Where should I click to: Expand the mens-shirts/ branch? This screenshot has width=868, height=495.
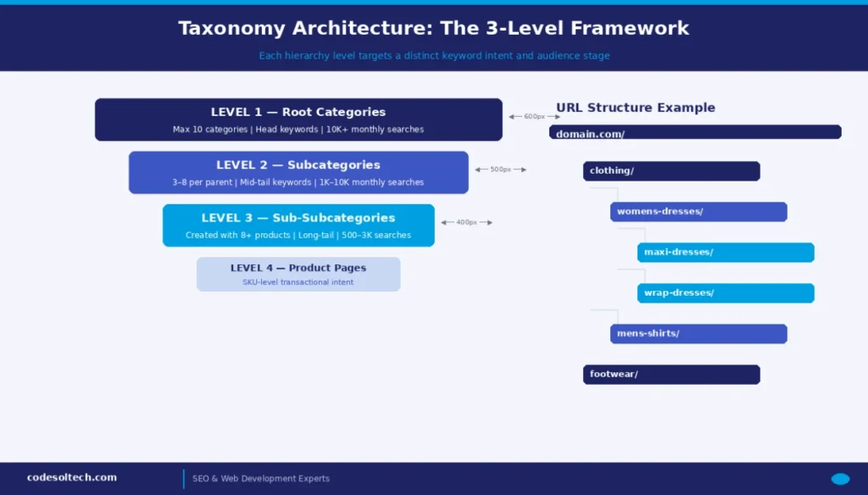point(698,333)
